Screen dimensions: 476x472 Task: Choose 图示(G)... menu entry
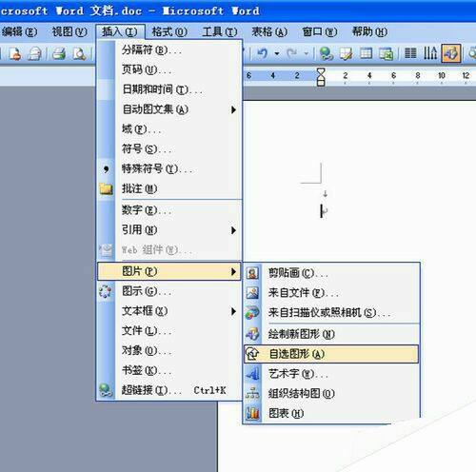pos(169,291)
